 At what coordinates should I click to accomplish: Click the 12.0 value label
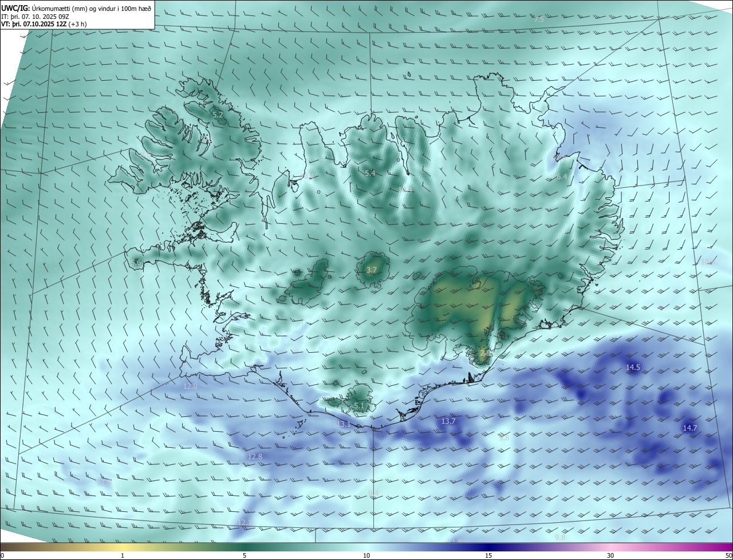point(190,386)
